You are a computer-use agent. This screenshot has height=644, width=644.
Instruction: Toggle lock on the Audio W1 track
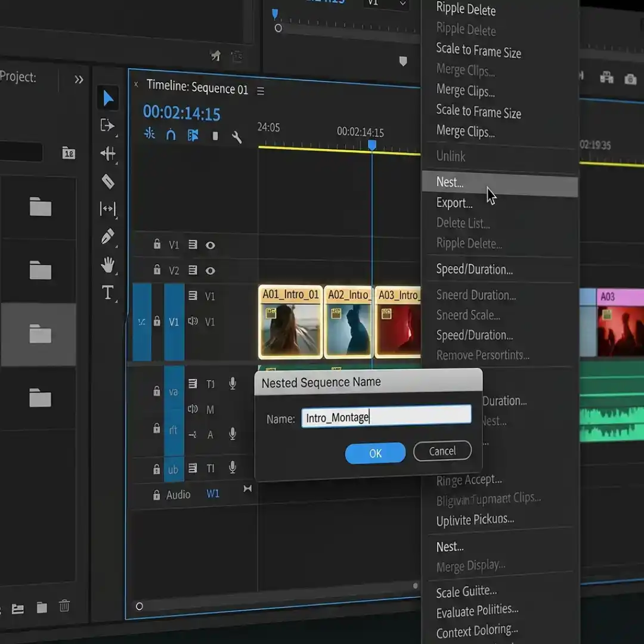click(156, 495)
